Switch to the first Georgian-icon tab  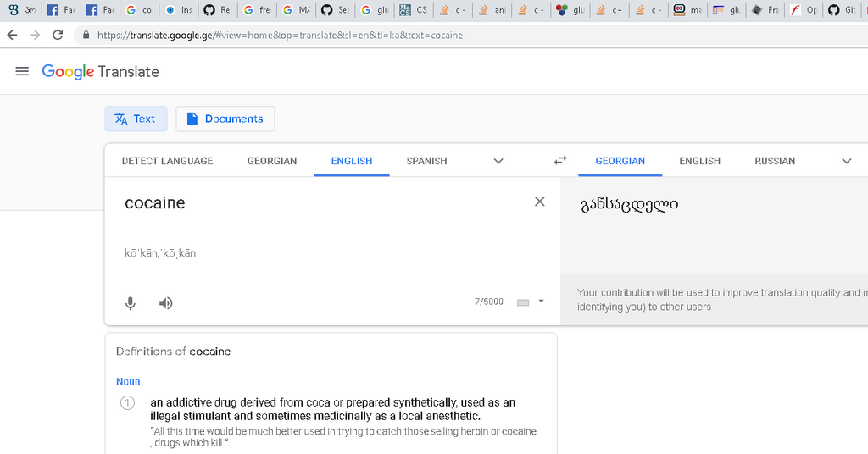pos(22,10)
